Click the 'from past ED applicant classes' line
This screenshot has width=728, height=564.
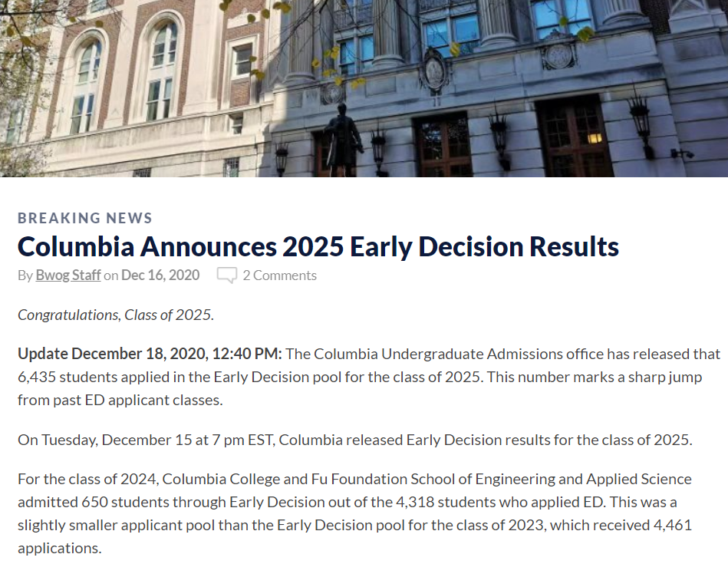coord(120,400)
